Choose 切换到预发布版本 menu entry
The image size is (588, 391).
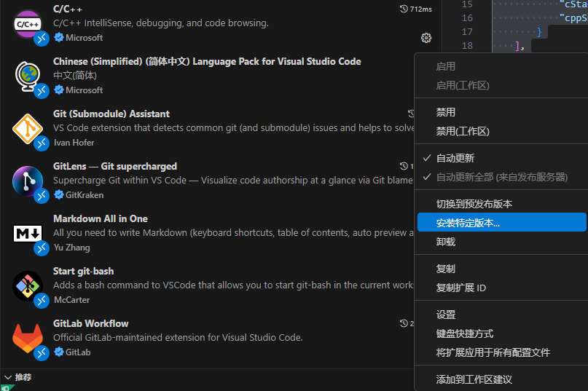tap(501, 204)
